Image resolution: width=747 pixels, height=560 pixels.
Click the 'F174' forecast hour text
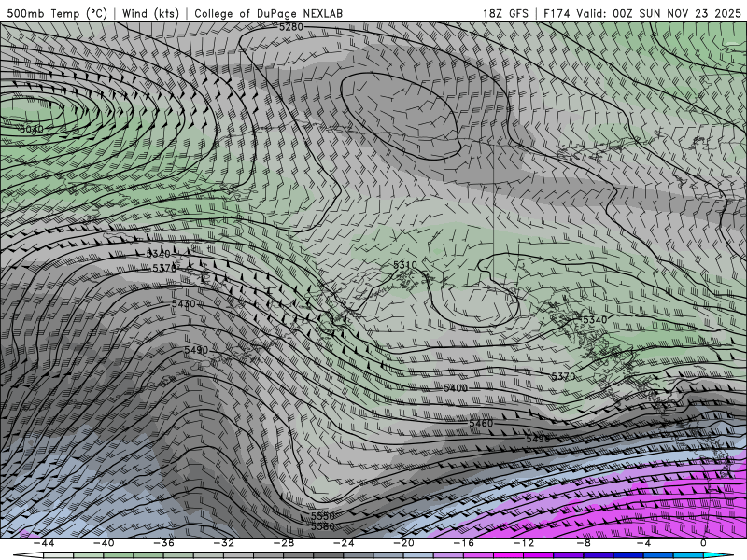(x=557, y=13)
